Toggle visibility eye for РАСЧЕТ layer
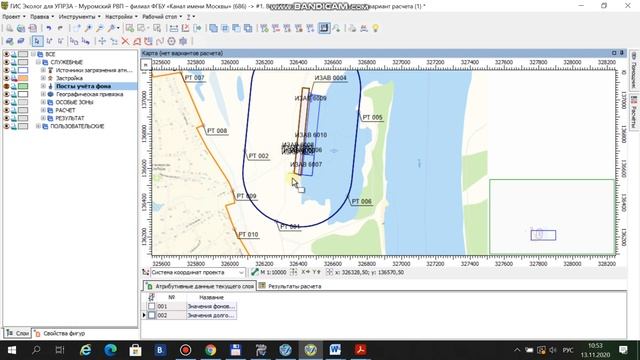 (7, 110)
